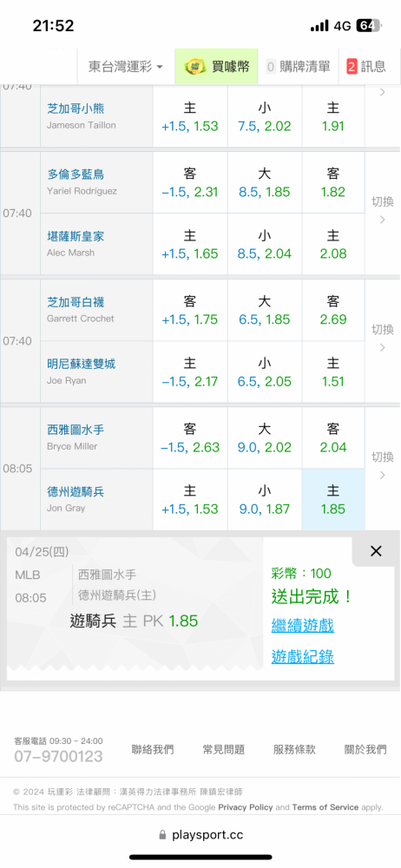This screenshot has height=868, width=401.
Task: Open the 遊戲紀錄 link
Action: (302, 656)
